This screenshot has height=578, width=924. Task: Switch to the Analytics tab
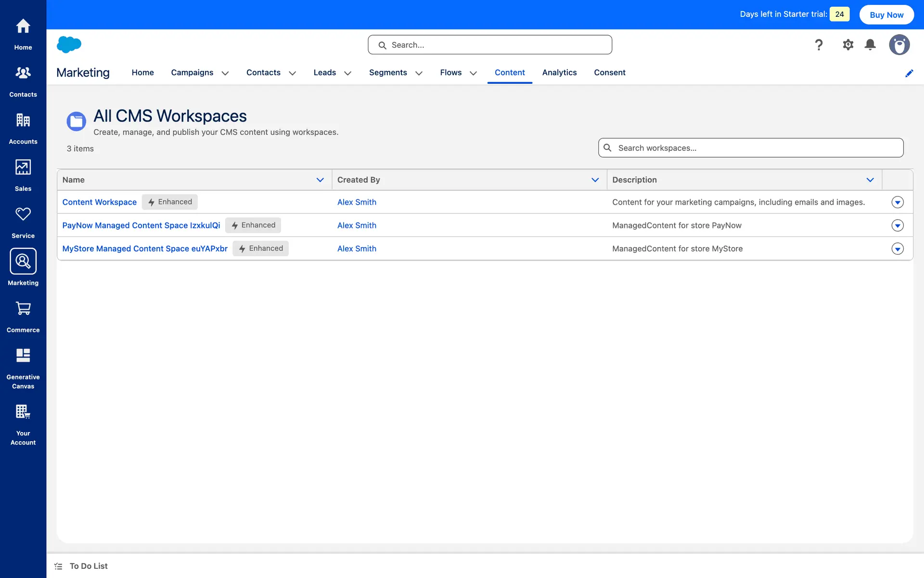tap(559, 72)
